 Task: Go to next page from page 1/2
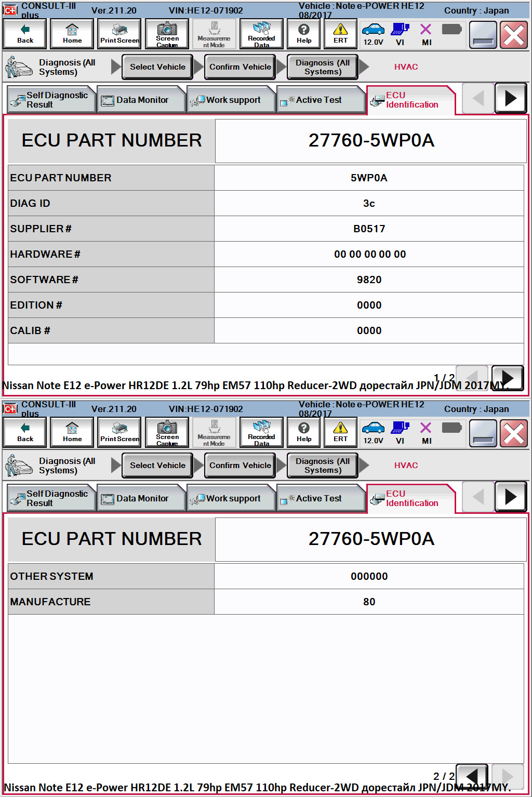[508, 378]
